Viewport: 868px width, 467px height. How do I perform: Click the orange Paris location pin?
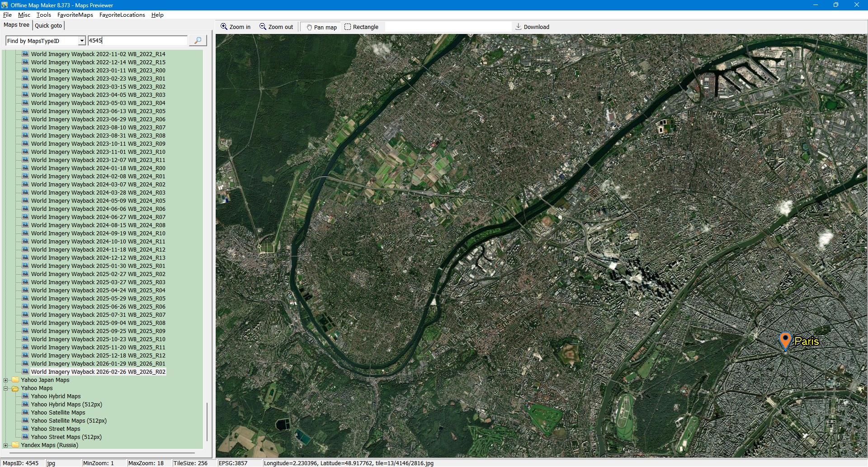pyautogui.click(x=785, y=340)
